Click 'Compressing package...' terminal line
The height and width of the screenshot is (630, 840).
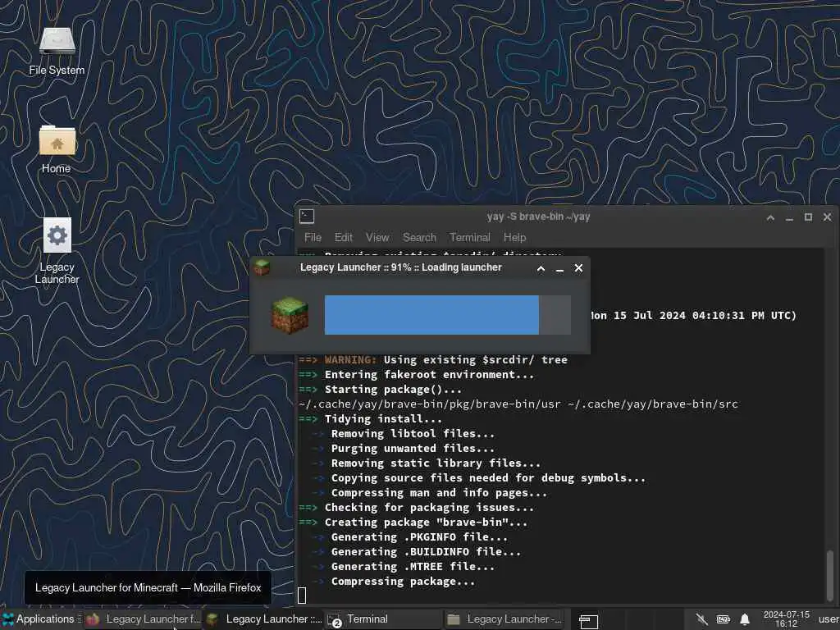pyautogui.click(x=403, y=582)
